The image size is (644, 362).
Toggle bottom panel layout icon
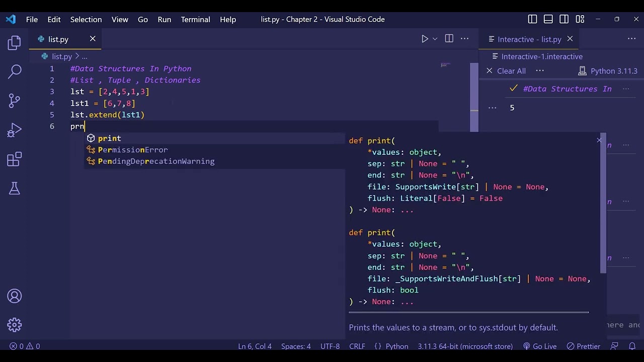548,19
